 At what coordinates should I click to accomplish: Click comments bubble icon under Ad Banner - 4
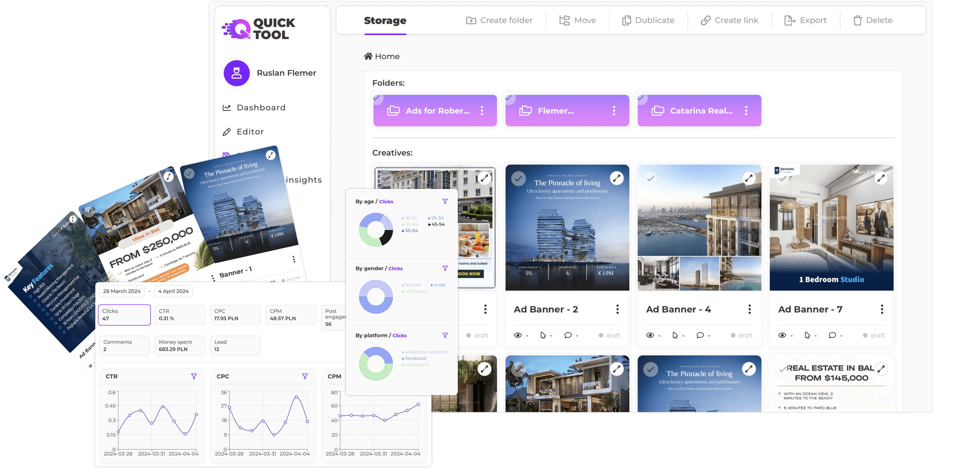coord(700,335)
